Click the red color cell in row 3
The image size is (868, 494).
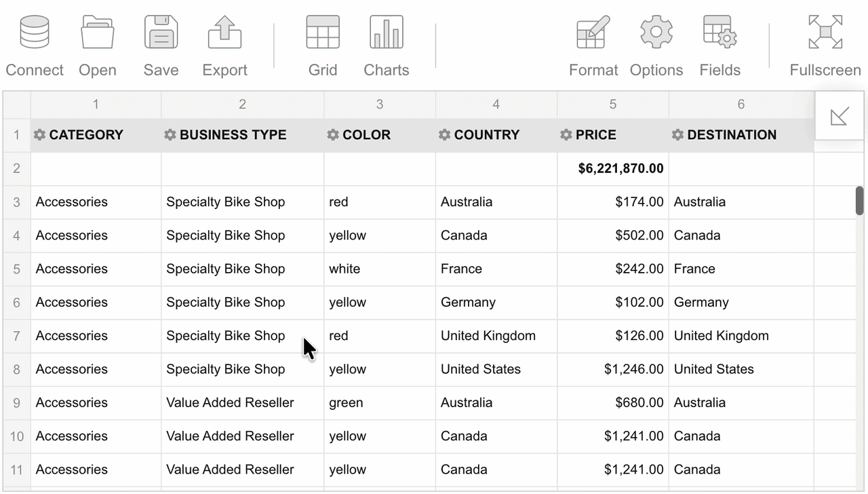coord(380,202)
